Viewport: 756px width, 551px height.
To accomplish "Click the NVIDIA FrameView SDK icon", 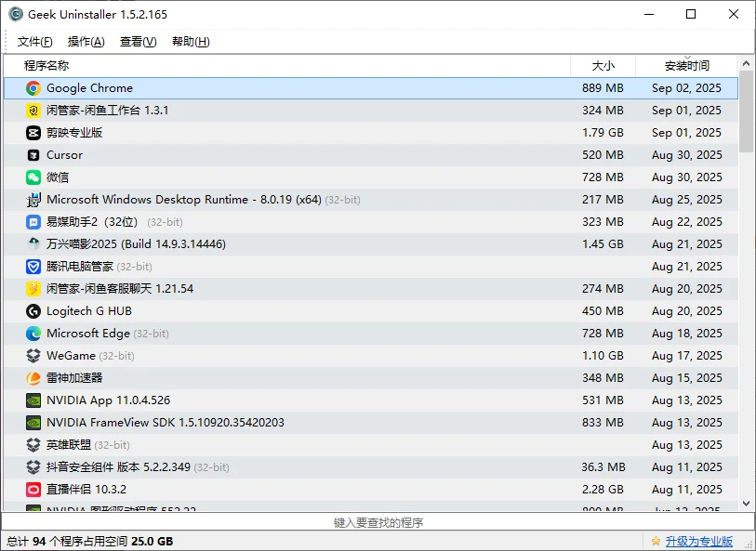I will [33, 423].
